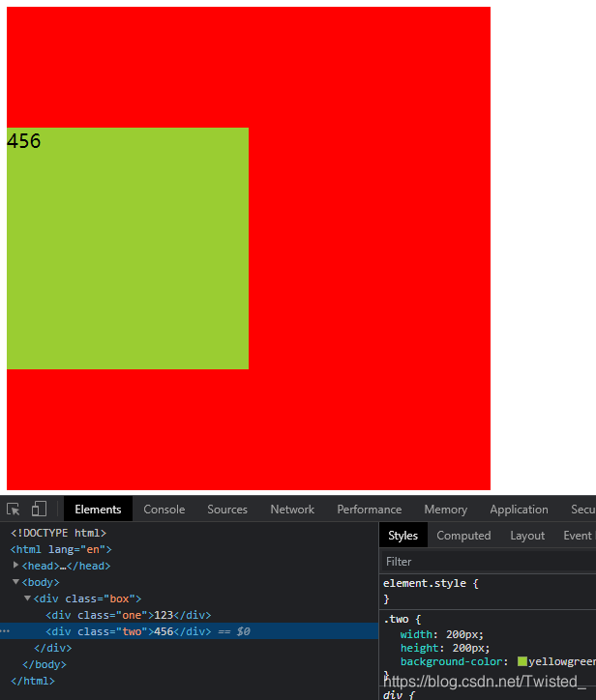Image resolution: width=596 pixels, height=700 pixels.
Task: Select the Styles pane tab
Action: click(403, 536)
